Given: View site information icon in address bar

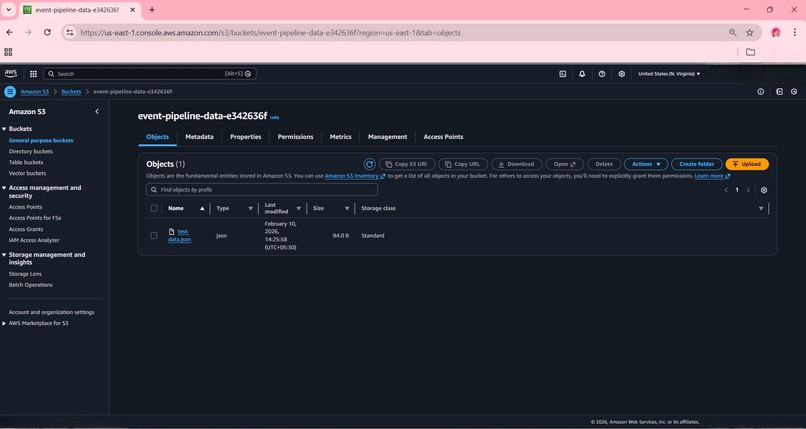Looking at the screenshot, I should point(70,32).
